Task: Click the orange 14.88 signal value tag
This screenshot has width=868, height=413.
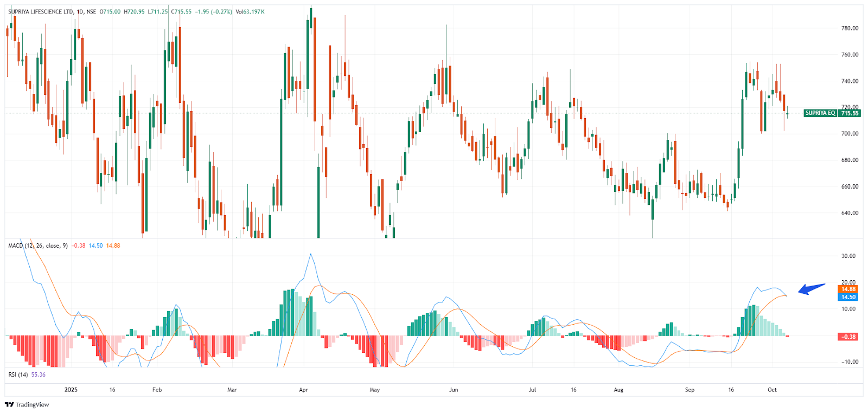Action: tap(848, 289)
